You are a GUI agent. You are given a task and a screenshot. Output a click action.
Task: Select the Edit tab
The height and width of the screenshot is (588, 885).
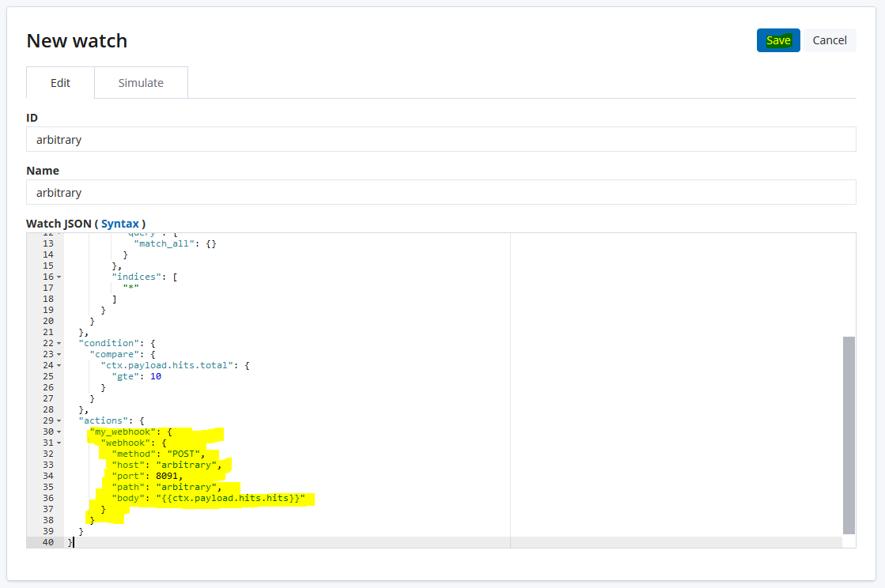click(x=60, y=83)
